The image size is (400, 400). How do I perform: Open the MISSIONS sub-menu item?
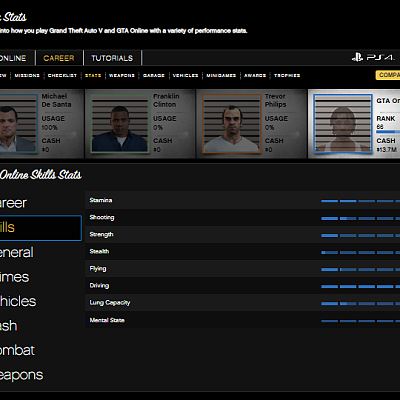[x=27, y=76]
